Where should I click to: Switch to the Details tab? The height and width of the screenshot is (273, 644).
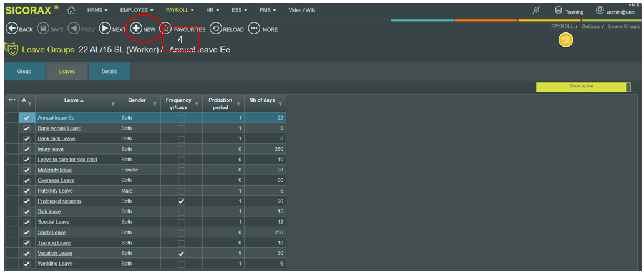pyautogui.click(x=109, y=72)
